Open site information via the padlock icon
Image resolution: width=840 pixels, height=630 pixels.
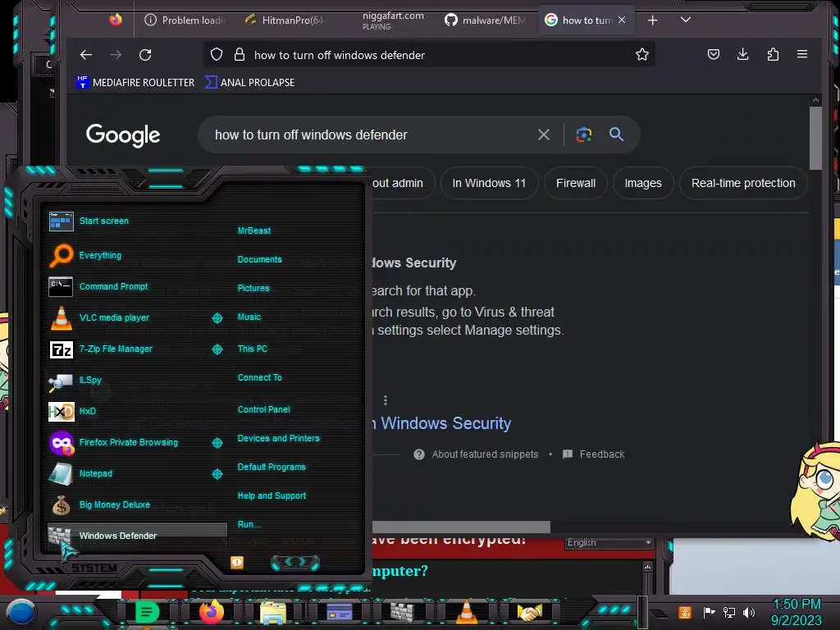pos(240,55)
